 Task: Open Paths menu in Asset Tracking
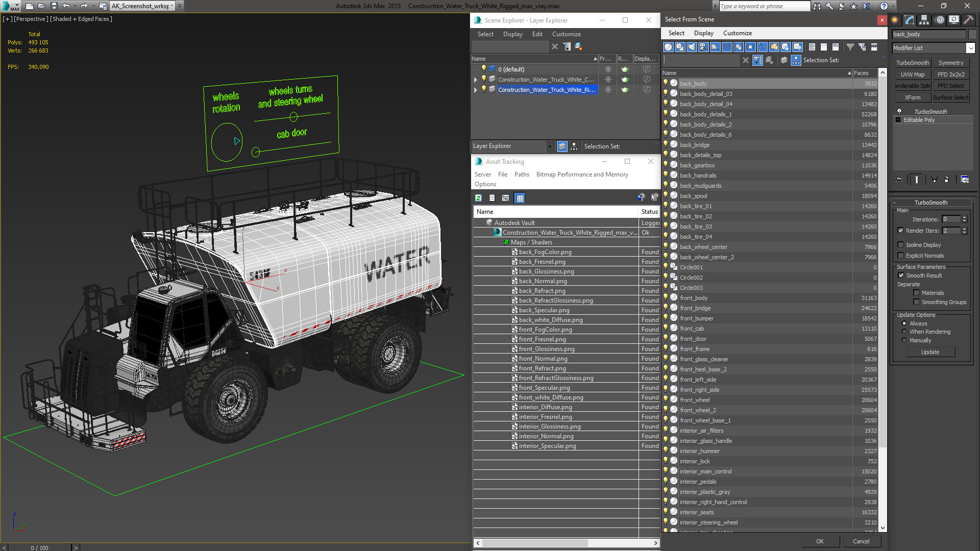(x=522, y=174)
